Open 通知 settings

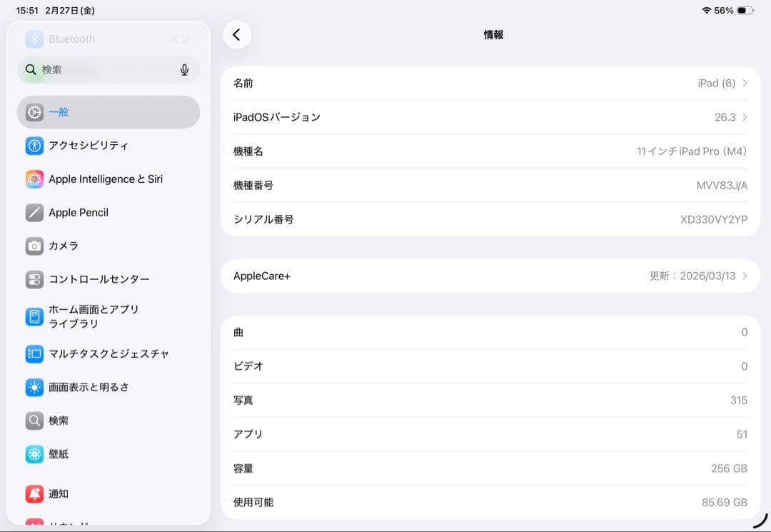pos(109,493)
